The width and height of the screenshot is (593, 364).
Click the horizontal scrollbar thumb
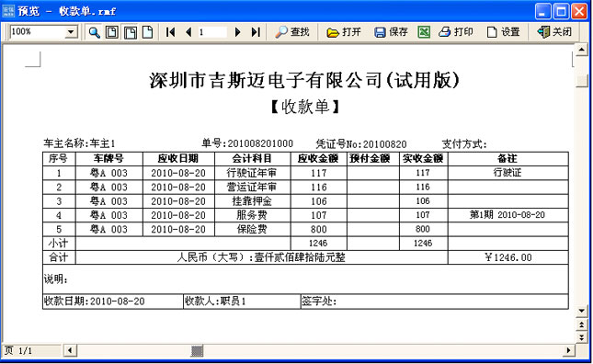pos(197,351)
